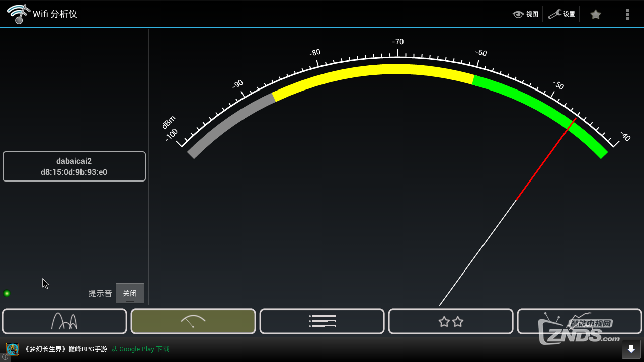Click the -70 label on the gauge
This screenshot has width=644, height=362.
398,42
